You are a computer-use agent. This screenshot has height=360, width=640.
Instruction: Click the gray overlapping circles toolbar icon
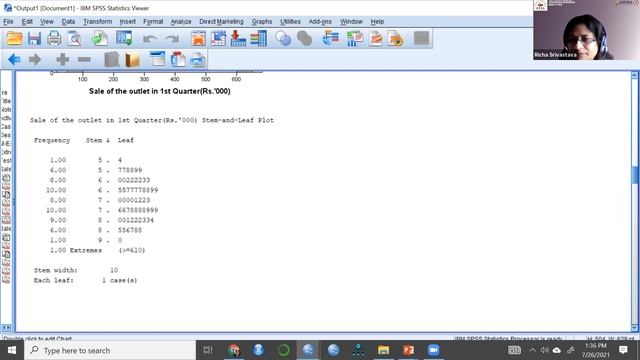point(304,39)
